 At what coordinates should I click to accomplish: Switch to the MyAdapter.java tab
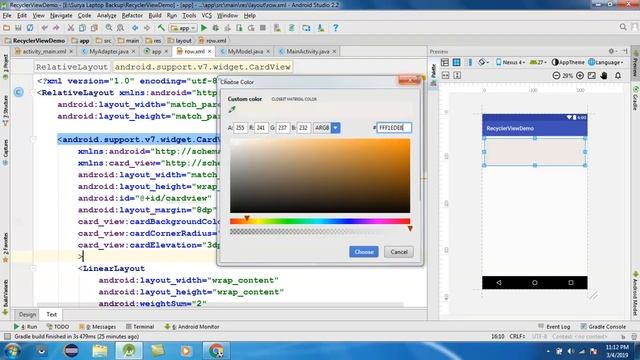109,51
